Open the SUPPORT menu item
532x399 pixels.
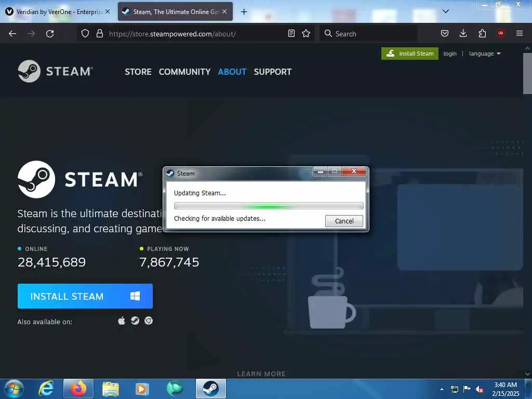point(273,72)
